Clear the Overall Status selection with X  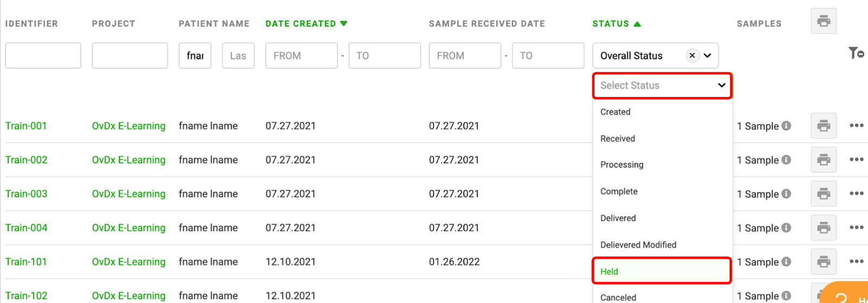(692, 55)
